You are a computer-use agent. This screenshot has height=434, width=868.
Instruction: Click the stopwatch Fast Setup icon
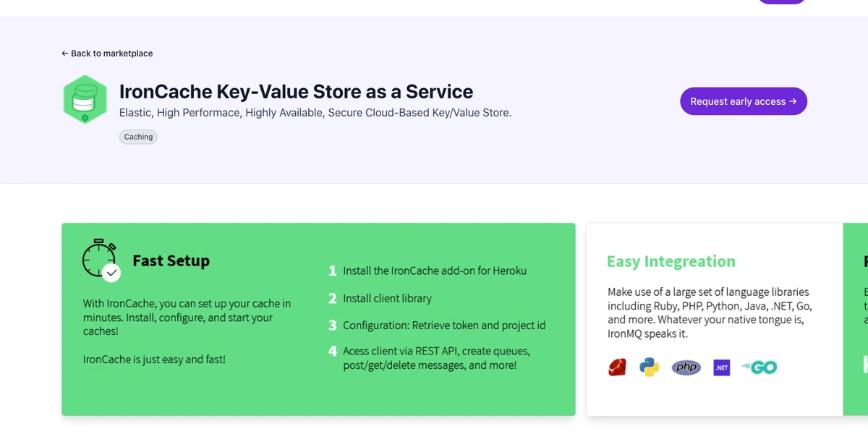pyautogui.click(x=101, y=259)
